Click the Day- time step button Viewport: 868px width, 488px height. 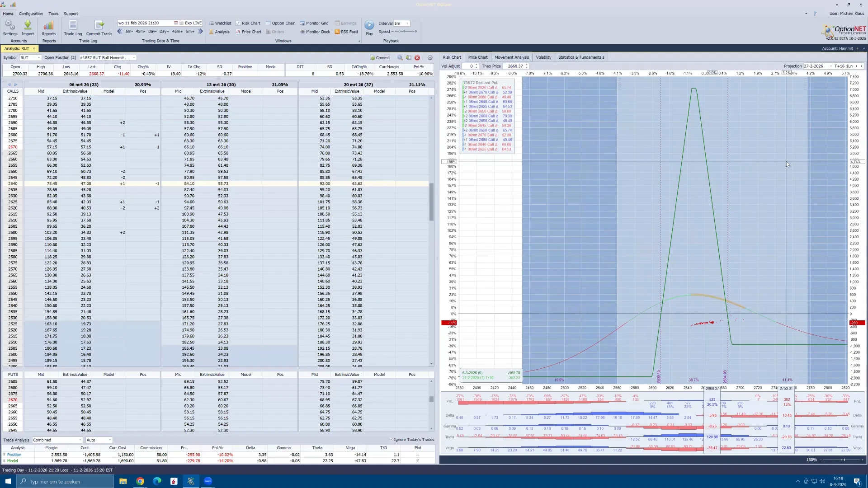pos(152,32)
